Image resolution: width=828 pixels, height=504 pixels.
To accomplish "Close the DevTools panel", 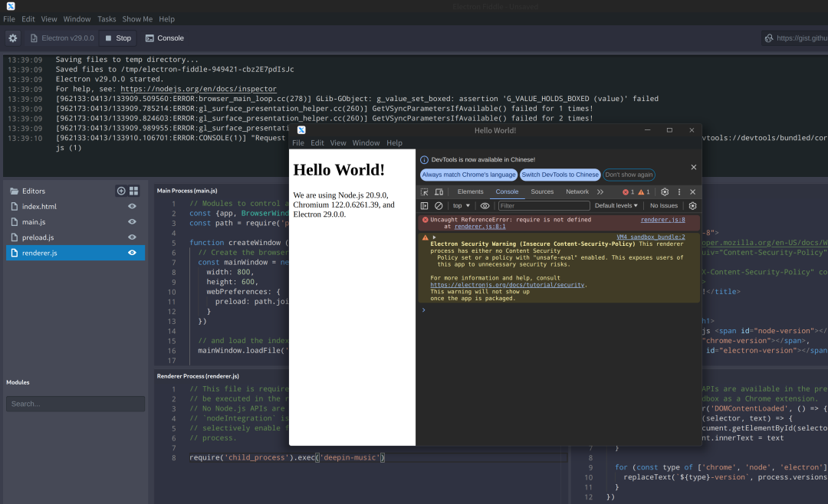I will 693,192.
